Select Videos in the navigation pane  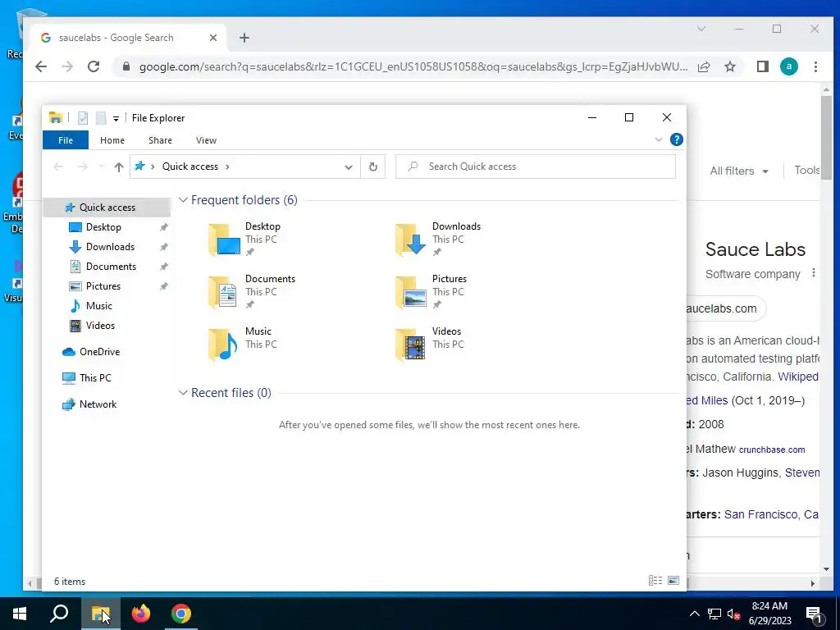[100, 326]
